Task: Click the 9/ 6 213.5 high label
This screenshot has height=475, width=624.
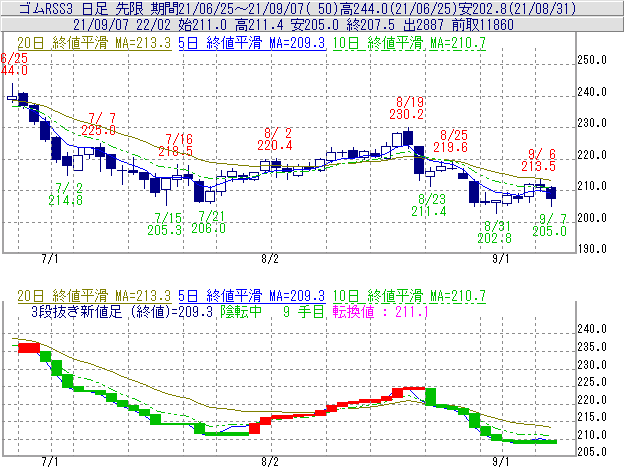Action: pyautogui.click(x=539, y=160)
